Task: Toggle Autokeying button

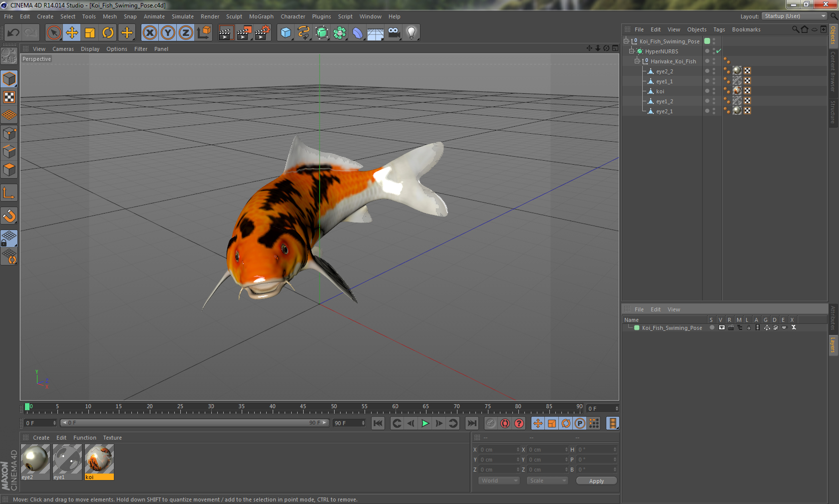Action: point(505,423)
